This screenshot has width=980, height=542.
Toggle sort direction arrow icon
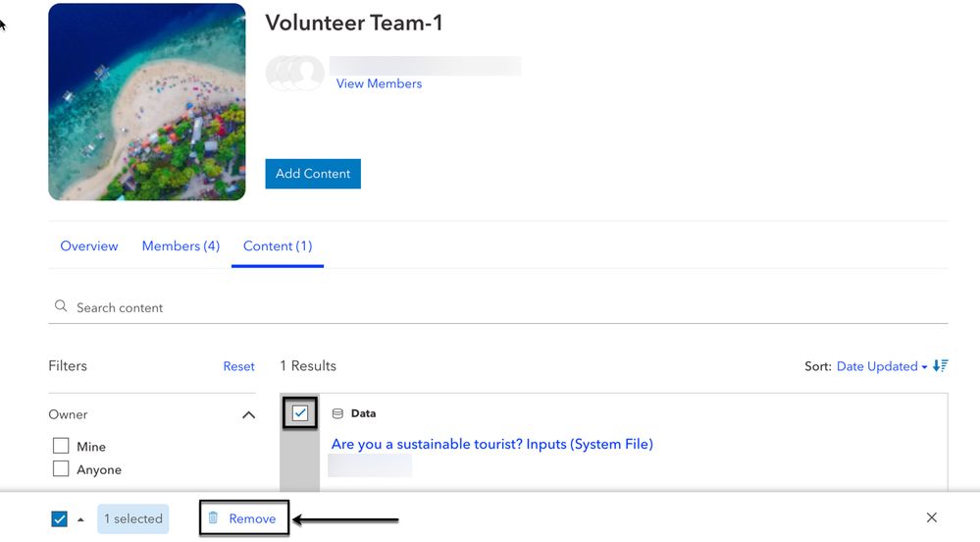pyautogui.click(x=940, y=366)
